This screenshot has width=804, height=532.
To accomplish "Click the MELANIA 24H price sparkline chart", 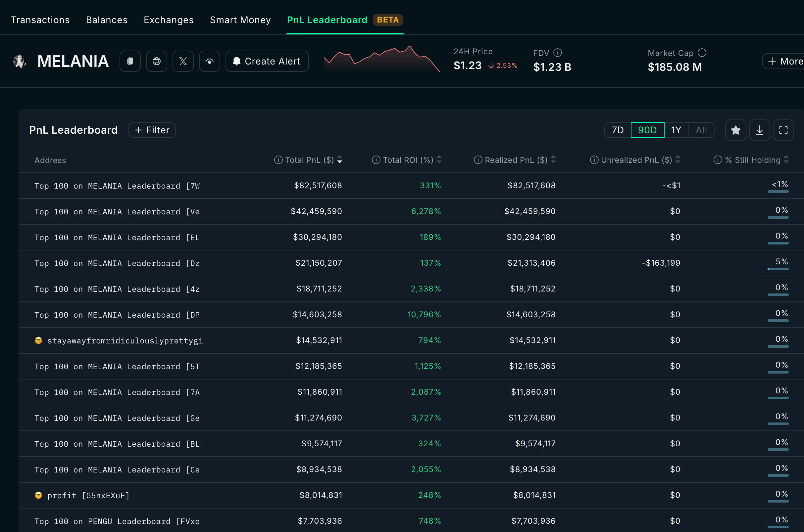I will click(382, 58).
